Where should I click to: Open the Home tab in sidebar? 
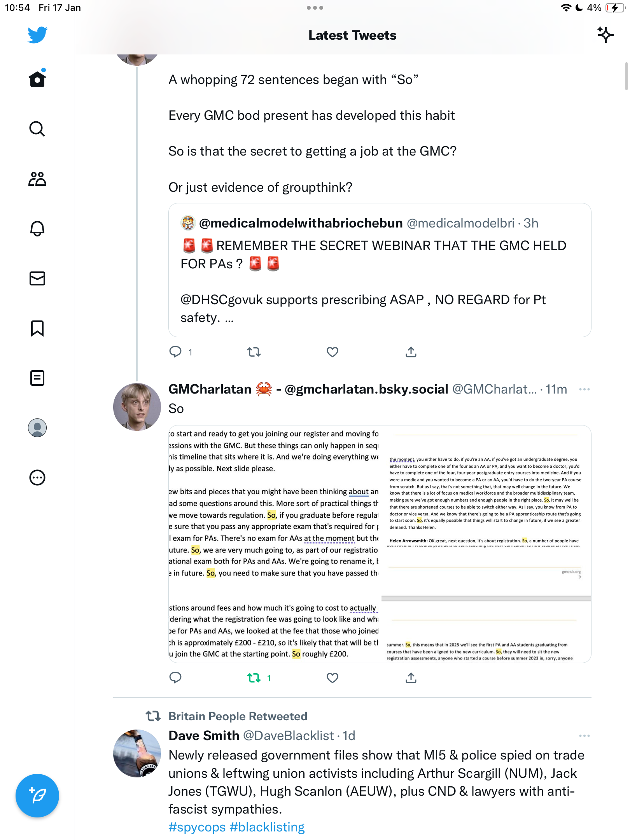[37, 79]
